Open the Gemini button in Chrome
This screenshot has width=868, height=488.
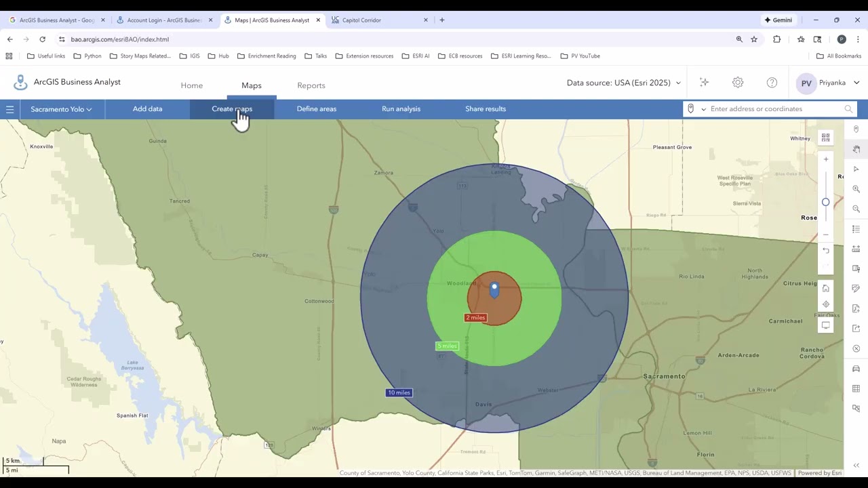click(x=778, y=20)
